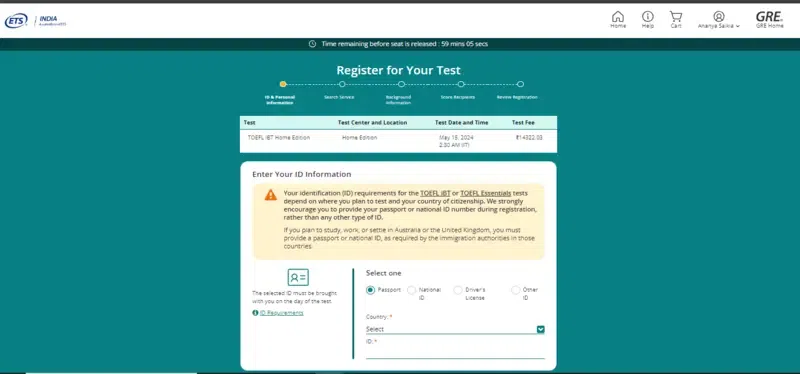Click the 'Test Date and Time' column header
This screenshot has width=800, height=374.
pos(462,122)
